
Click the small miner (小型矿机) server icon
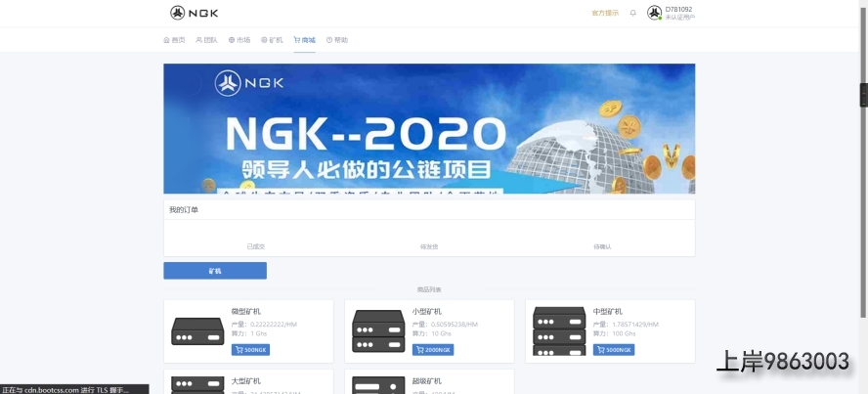pyautogui.click(x=378, y=330)
